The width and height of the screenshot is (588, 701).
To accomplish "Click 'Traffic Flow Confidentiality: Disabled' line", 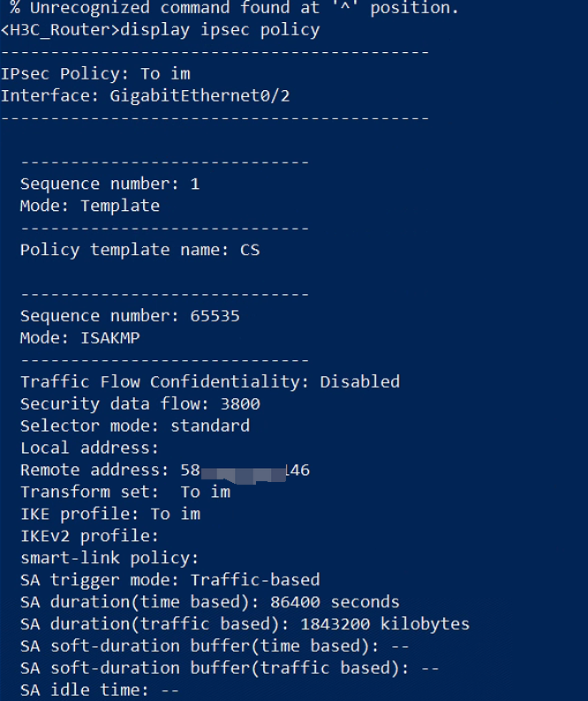I will tap(210, 381).
